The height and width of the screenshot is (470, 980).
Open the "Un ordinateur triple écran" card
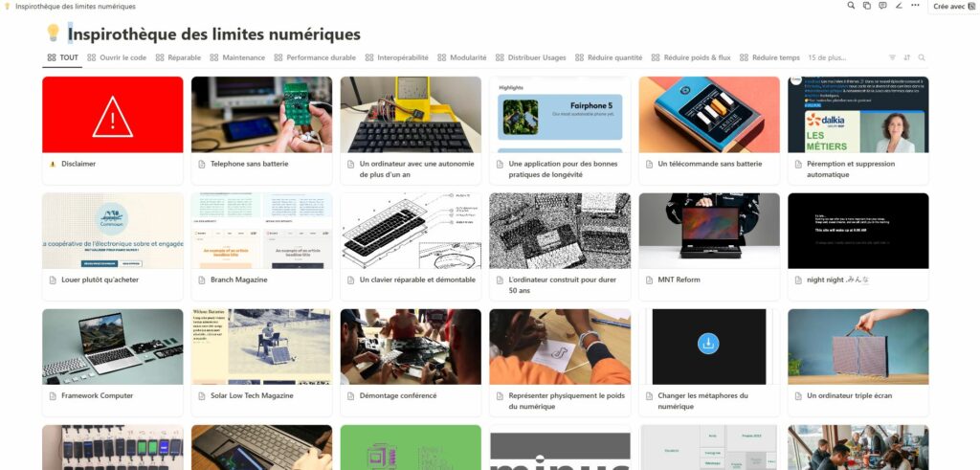pos(858,363)
